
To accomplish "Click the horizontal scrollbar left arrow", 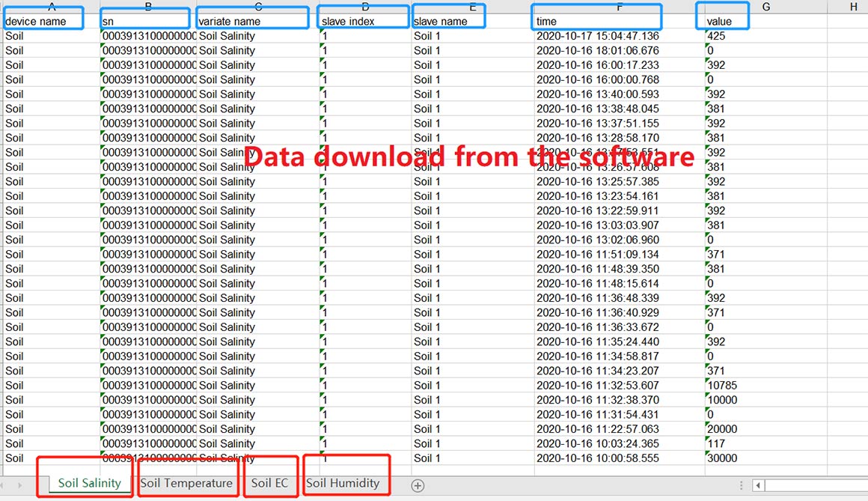I will click(757, 485).
